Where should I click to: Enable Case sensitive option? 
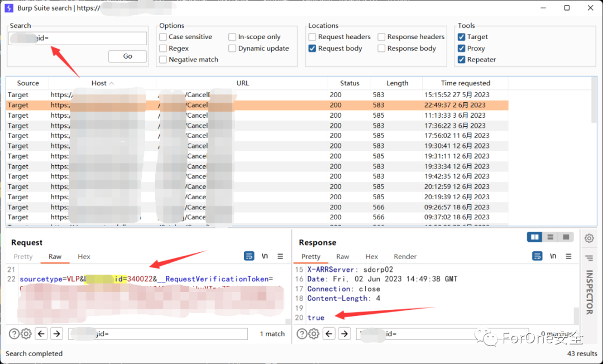tap(163, 37)
